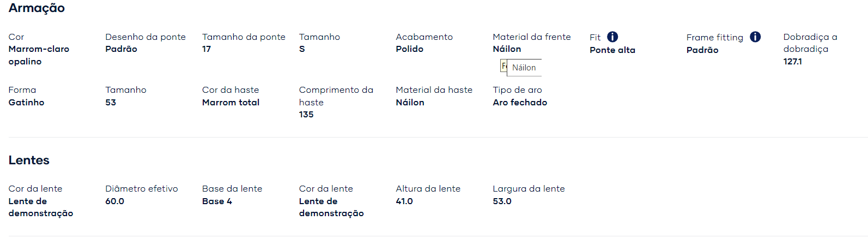Open the info icon beside Frame fitting
This screenshot has width=868, height=238.
click(755, 37)
